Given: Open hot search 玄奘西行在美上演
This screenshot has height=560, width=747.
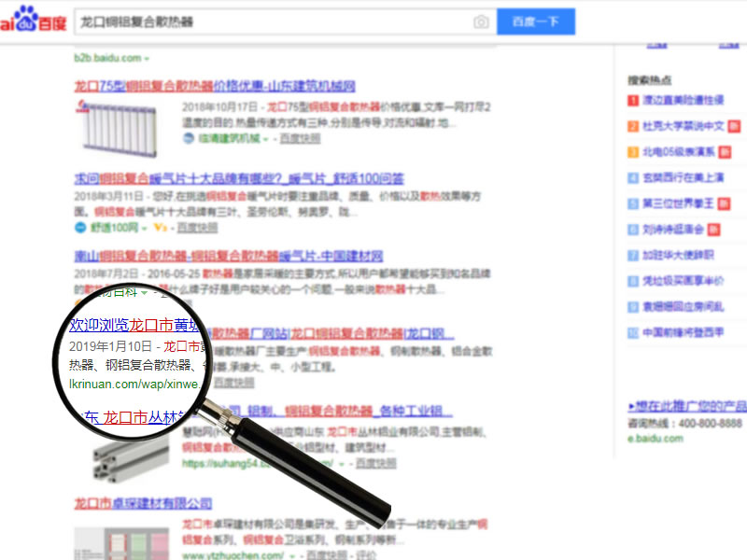Looking at the screenshot, I should [x=684, y=177].
